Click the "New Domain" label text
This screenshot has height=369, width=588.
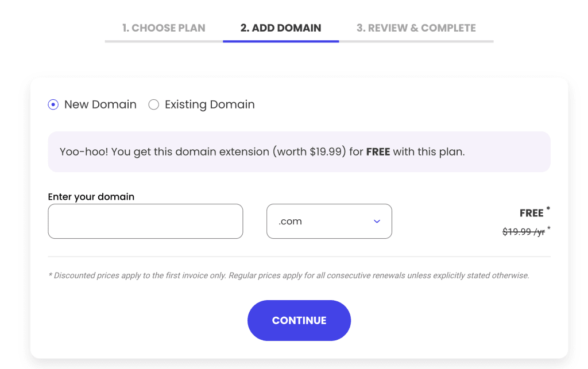pyautogui.click(x=100, y=104)
